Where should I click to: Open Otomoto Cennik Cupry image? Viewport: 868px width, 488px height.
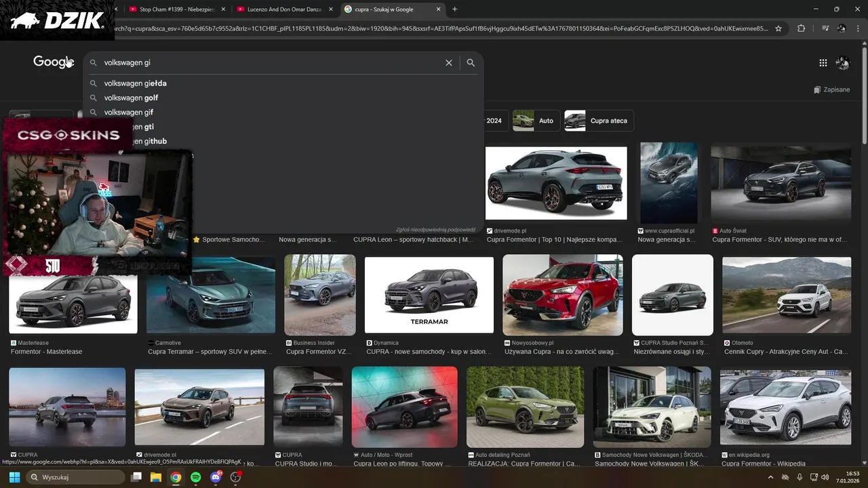click(787, 295)
